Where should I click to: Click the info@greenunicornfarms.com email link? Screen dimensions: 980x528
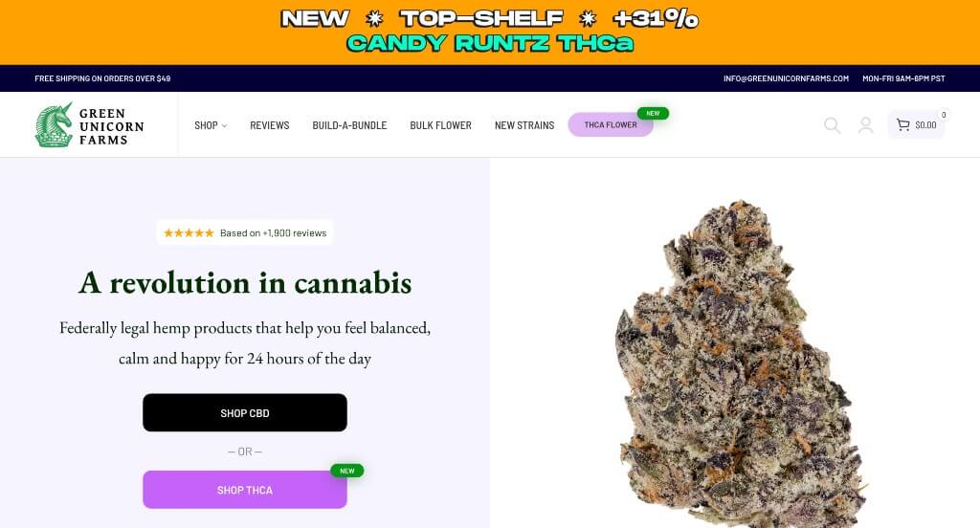pos(786,78)
